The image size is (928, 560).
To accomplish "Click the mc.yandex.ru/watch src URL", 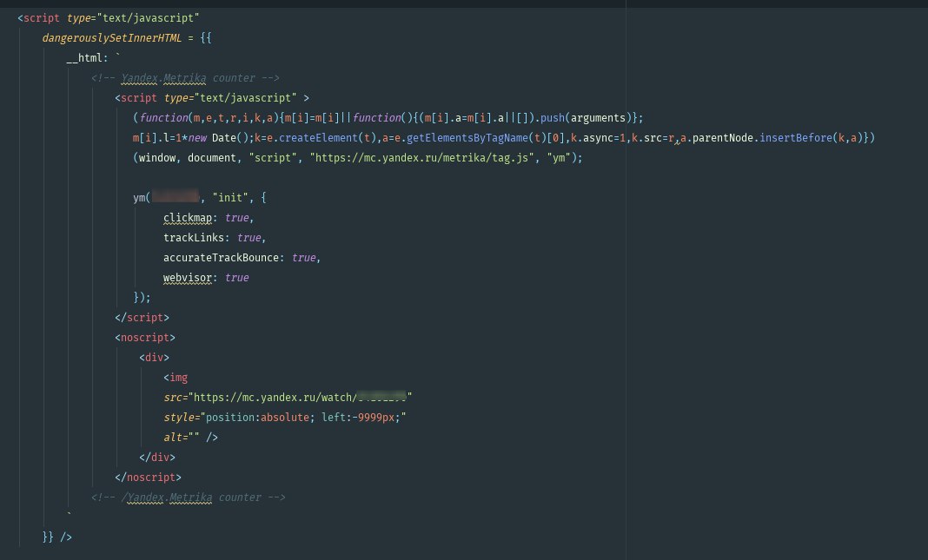I will click(300, 398).
